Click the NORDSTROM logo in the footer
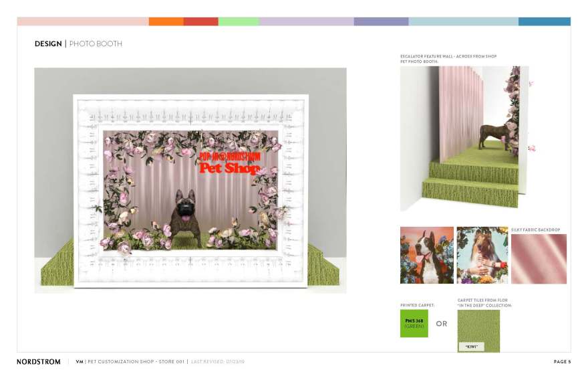This screenshot has height=378, width=588. pos(38,362)
